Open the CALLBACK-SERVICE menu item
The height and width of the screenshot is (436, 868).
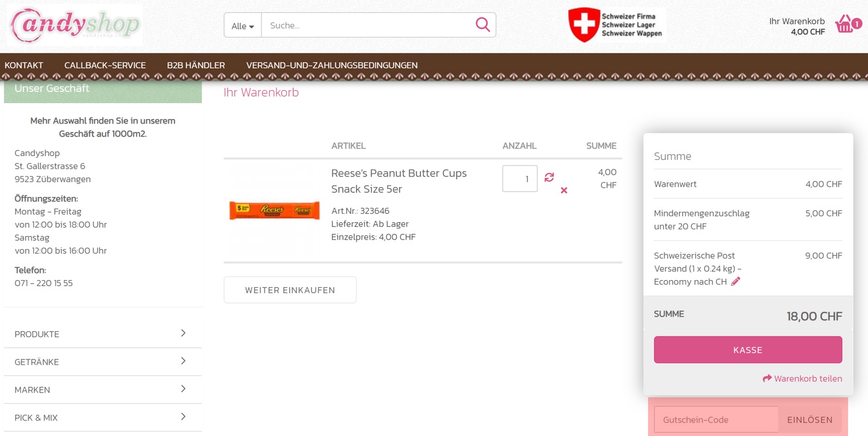105,65
